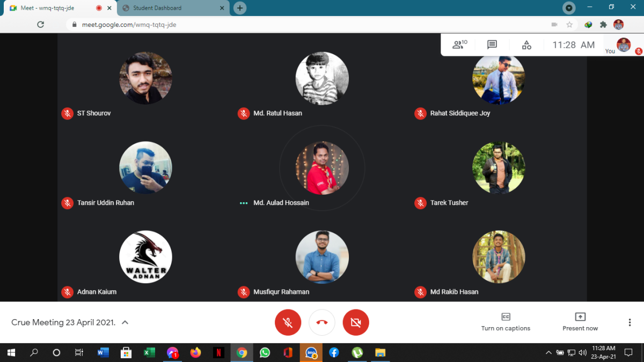The width and height of the screenshot is (644, 362).
Task: Reload the current page
Action: (41, 24)
